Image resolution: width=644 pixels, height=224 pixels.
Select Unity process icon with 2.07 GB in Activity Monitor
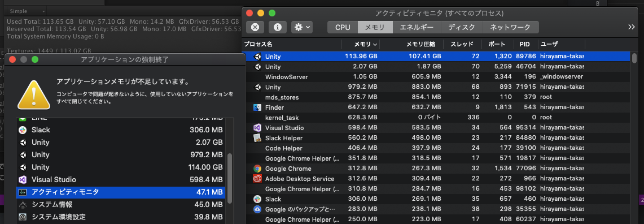[x=257, y=67]
